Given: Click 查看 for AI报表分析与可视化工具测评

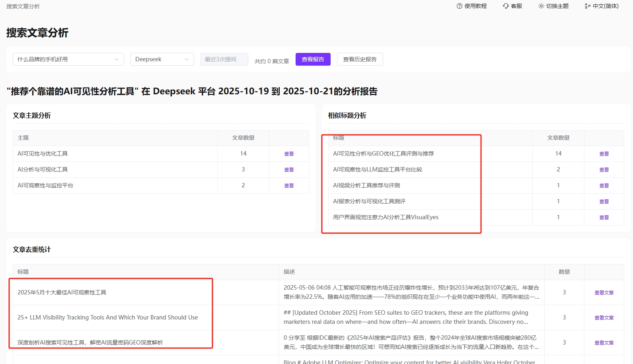Looking at the screenshot, I should 604,201.
